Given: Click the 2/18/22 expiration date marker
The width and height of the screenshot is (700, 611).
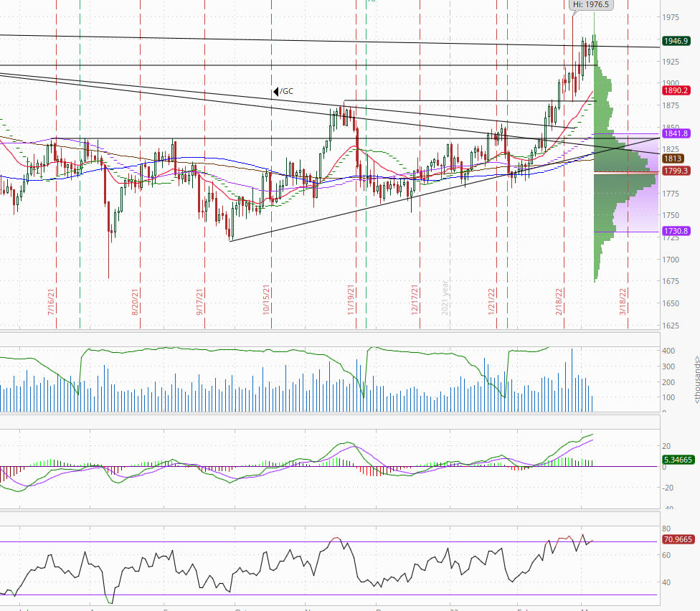Looking at the screenshot, I should [559, 302].
